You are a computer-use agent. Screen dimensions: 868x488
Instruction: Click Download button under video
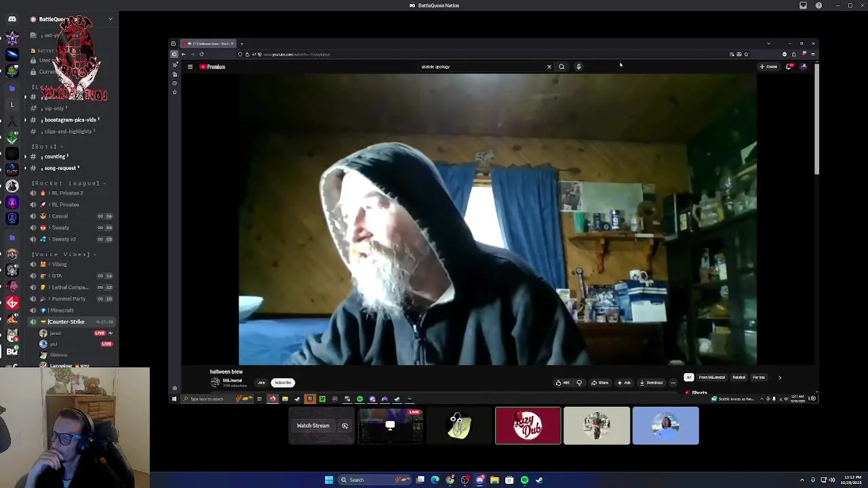tap(651, 382)
